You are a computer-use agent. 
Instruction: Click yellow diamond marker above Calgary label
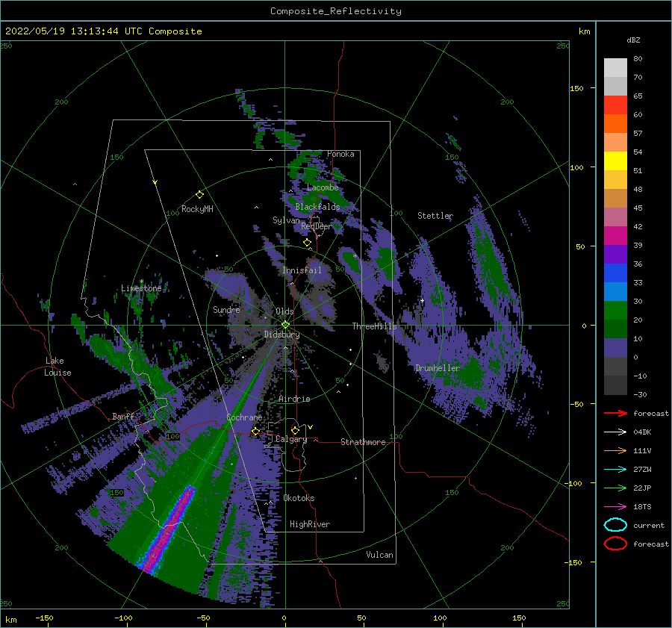(295, 430)
